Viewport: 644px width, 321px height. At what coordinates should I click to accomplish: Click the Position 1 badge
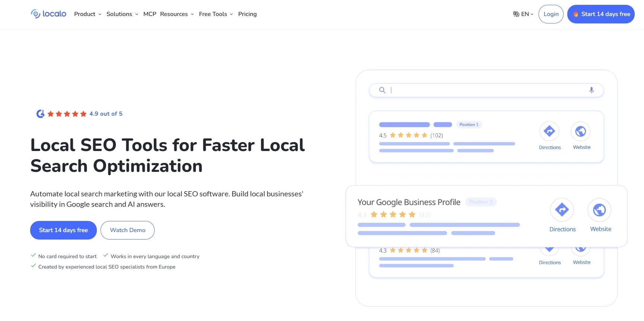[469, 125]
